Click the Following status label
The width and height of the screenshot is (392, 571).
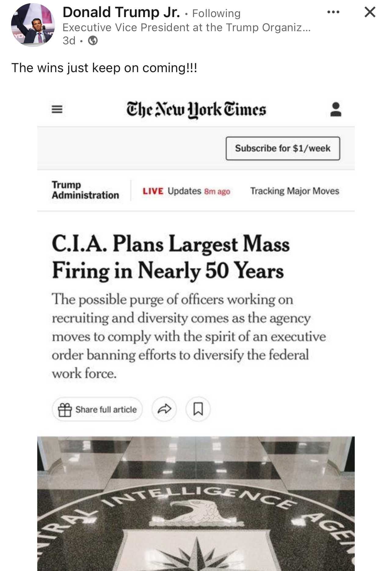216,13
